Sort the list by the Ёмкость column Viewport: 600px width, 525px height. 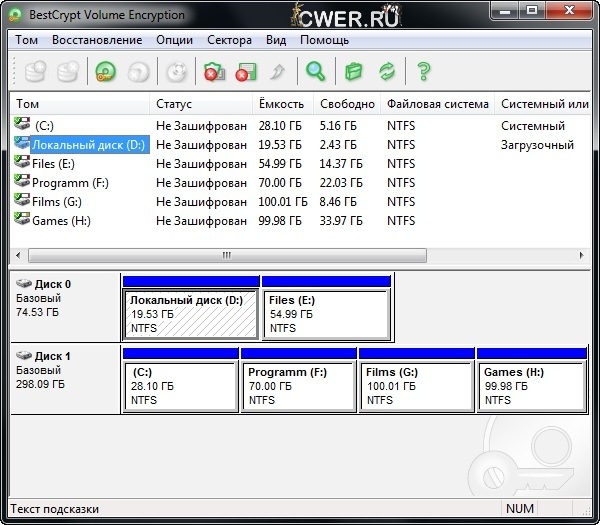pyautogui.click(x=280, y=104)
